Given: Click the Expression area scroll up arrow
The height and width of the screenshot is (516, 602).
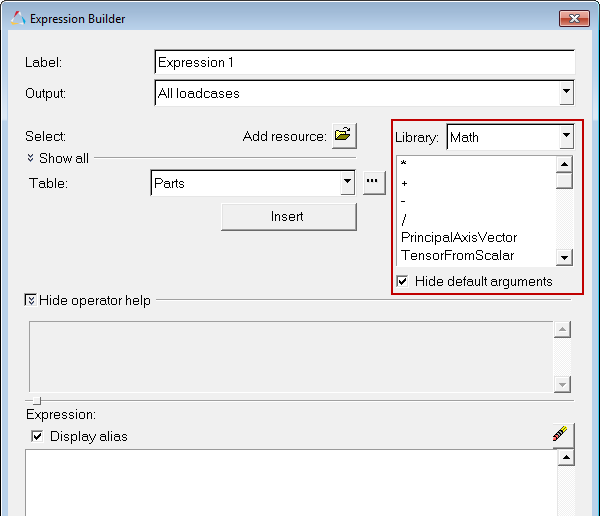Looking at the screenshot, I should 566,457.
